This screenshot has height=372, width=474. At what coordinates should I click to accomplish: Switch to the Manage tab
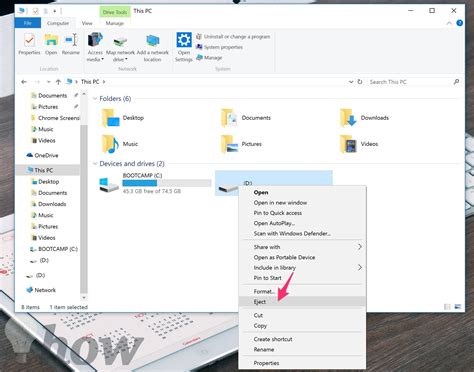pos(115,23)
